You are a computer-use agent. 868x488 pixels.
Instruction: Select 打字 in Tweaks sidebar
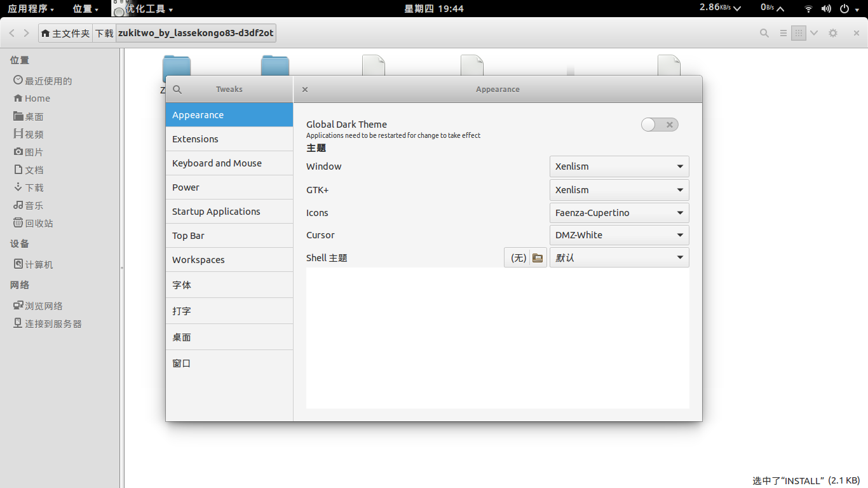click(x=229, y=311)
